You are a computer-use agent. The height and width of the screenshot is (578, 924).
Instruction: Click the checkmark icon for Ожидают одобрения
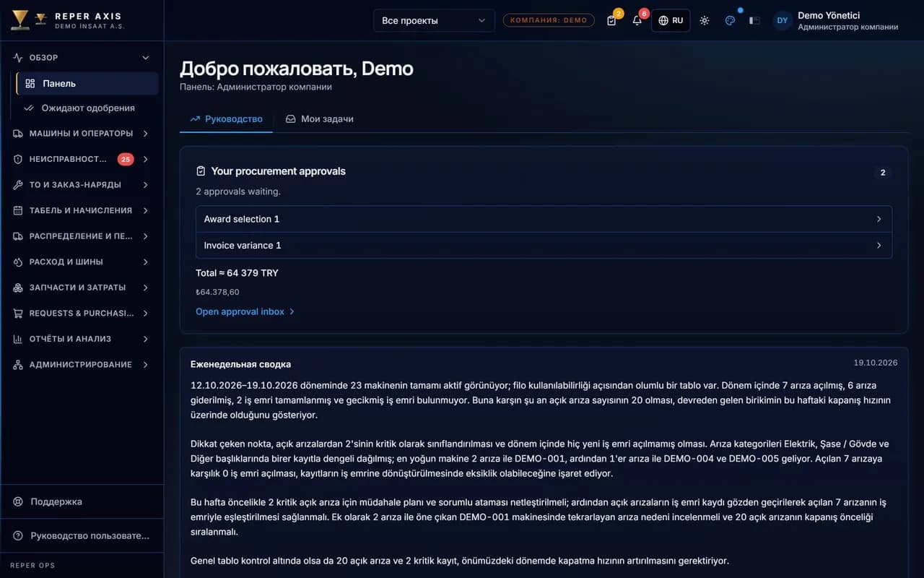coord(30,108)
